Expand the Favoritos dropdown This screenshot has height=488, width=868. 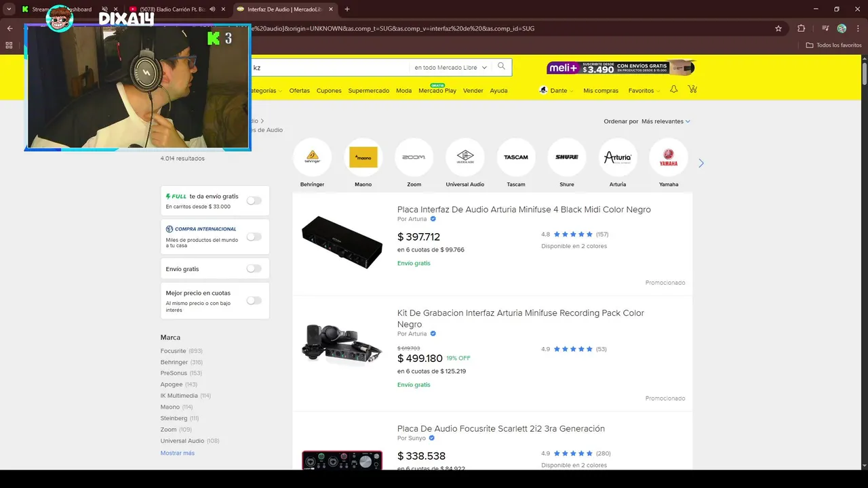coord(644,90)
